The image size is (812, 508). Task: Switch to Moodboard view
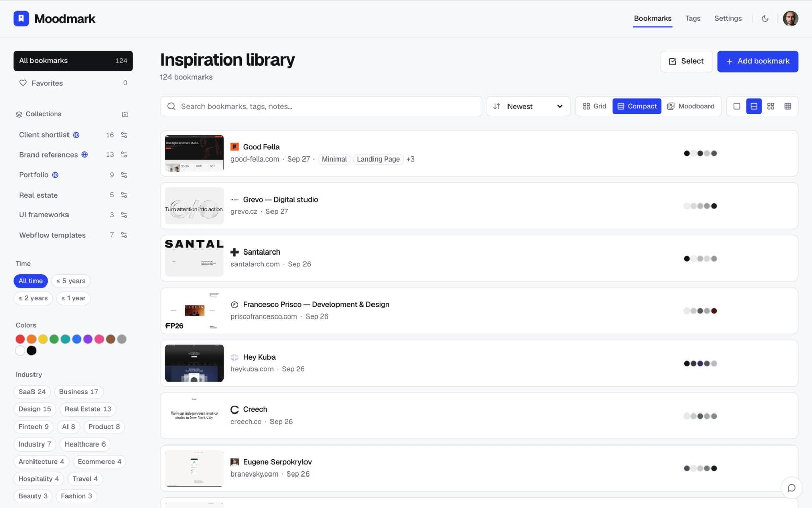coord(691,106)
